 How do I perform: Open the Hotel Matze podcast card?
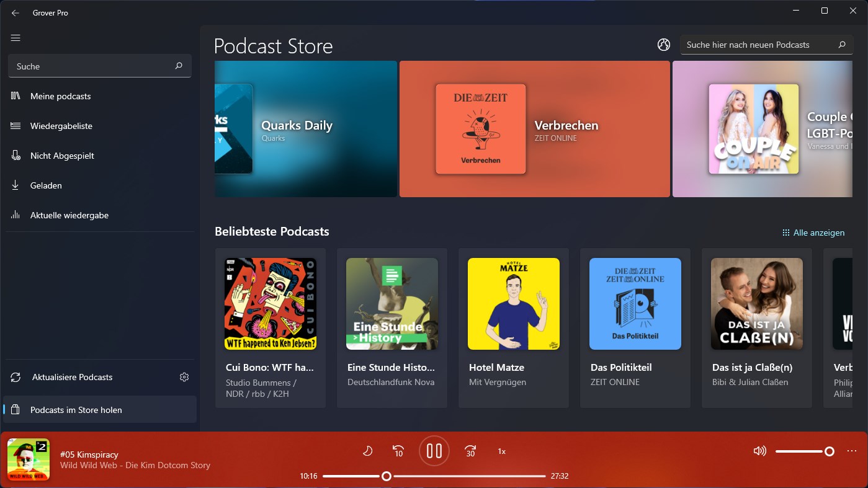click(514, 328)
